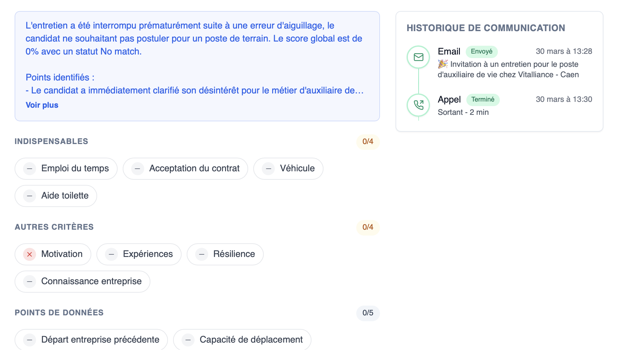
Task: Click the minus icon on Emploi du temps
Action: [x=30, y=168]
